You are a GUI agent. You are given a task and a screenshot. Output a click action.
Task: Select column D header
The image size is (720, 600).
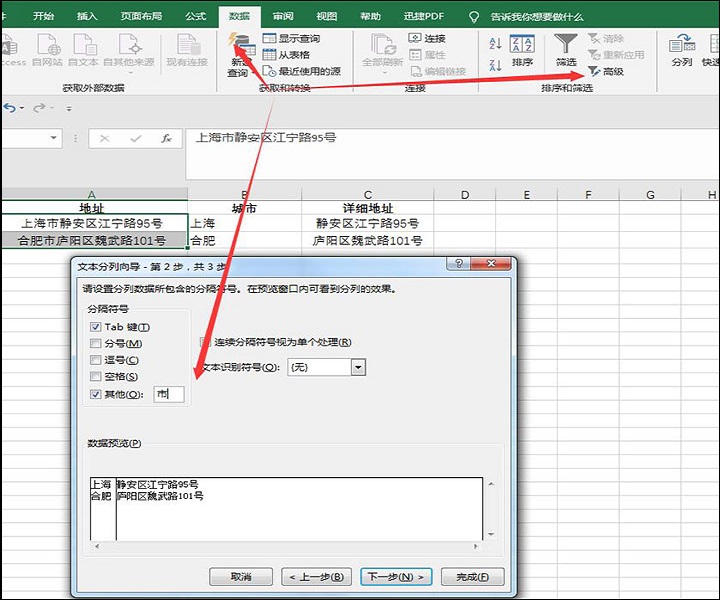coord(465,194)
